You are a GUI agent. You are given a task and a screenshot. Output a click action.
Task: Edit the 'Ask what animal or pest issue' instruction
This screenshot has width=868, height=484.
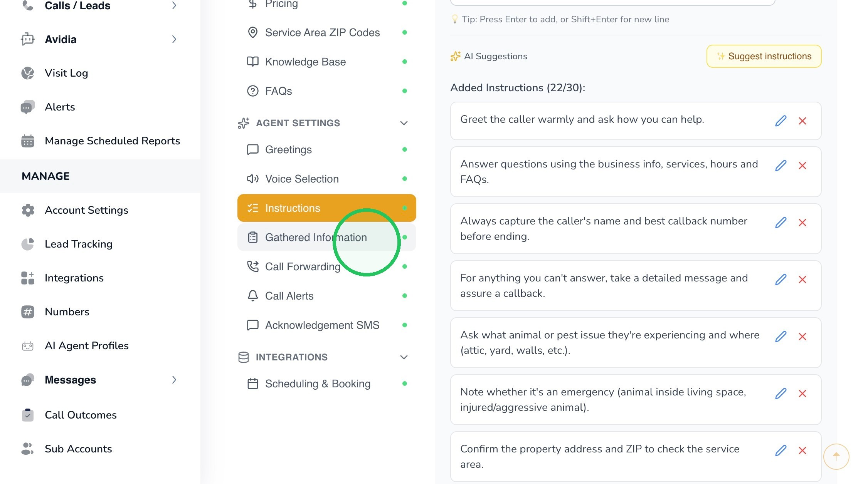pyautogui.click(x=781, y=337)
